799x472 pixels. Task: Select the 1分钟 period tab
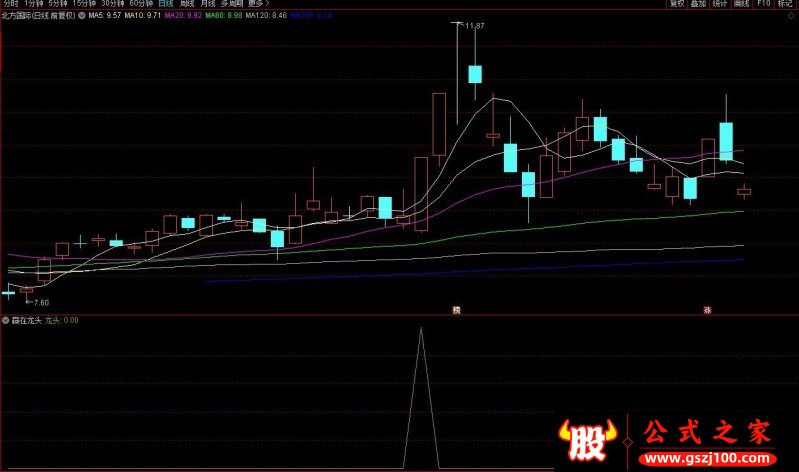pos(34,4)
